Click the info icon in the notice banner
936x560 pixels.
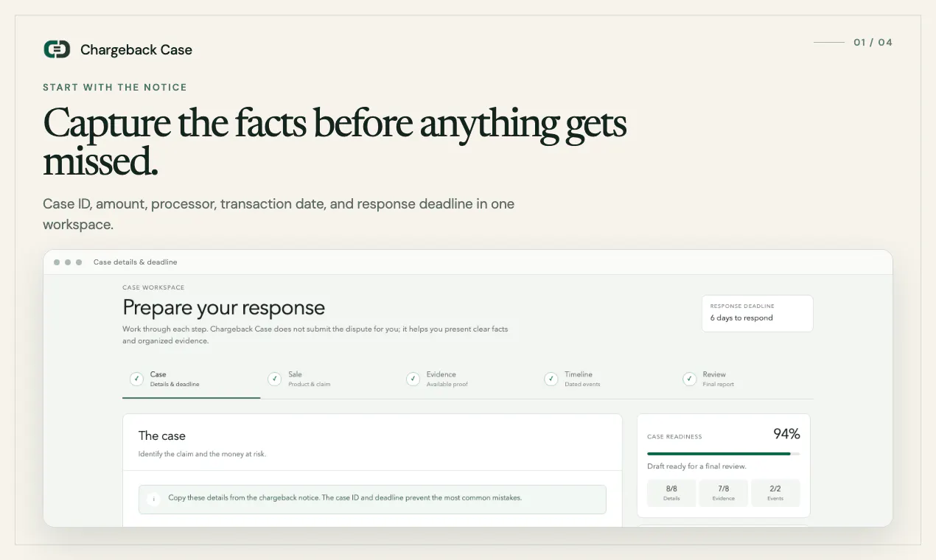[154, 499]
